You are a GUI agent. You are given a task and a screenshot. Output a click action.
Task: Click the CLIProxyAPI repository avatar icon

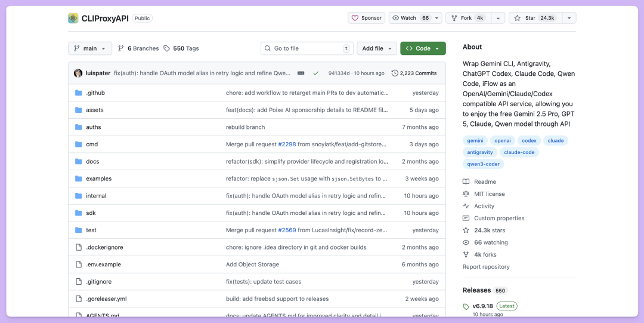[x=73, y=18]
